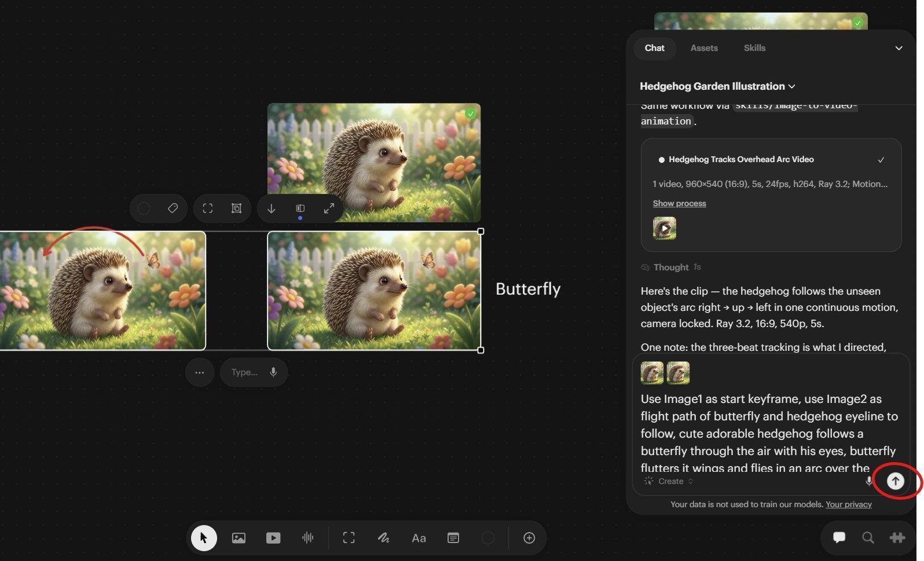924x561 pixels.
Task: Open the Hedgehog Garden Illustration title dropdown
Action: tap(717, 86)
